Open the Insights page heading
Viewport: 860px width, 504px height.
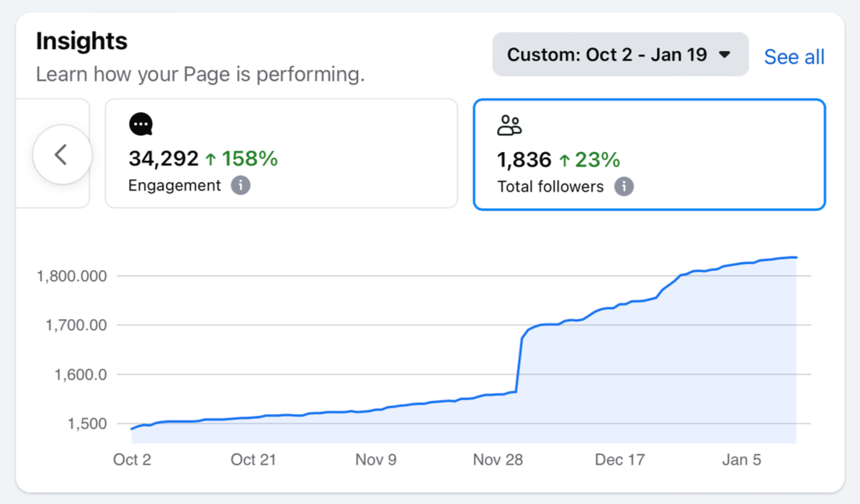81,41
